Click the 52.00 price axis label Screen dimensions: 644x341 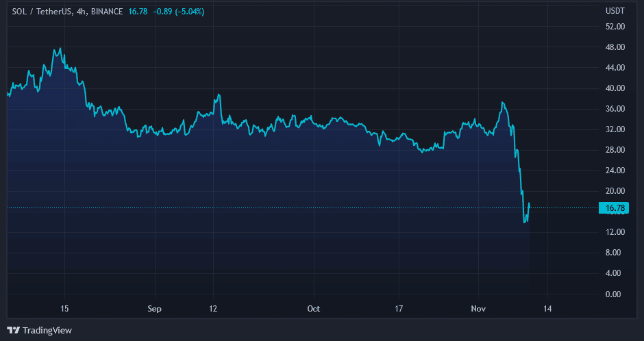[x=615, y=27]
